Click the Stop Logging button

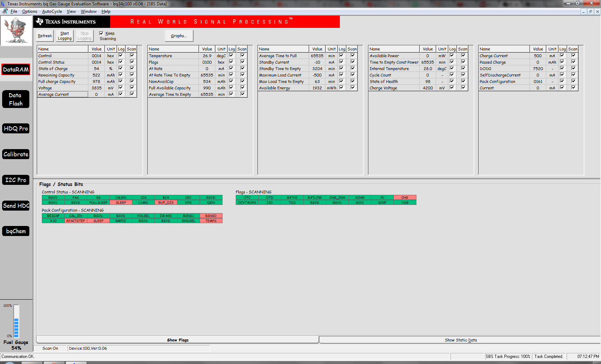point(84,36)
